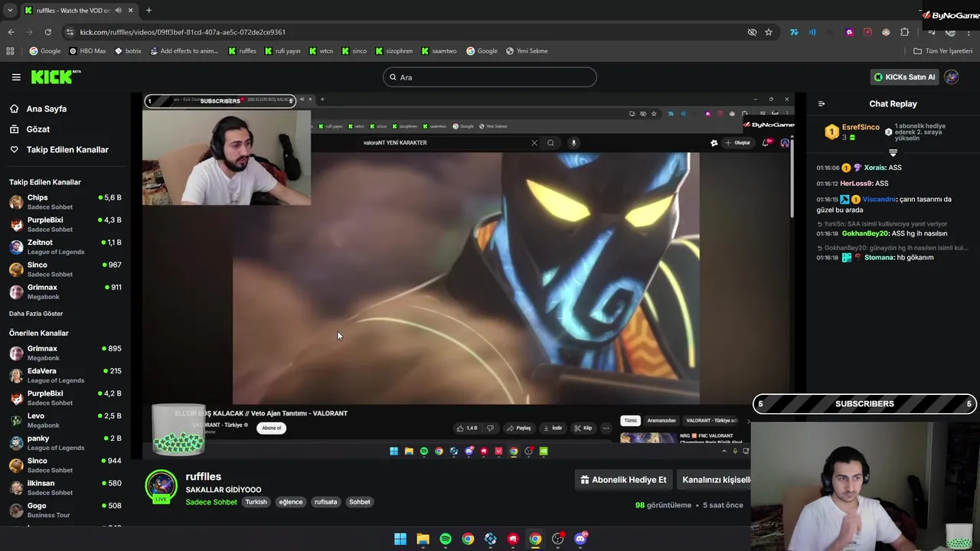Open the wtcn bookmark
Image resolution: width=980 pixels, height=551 pixels.
[x=321, y=51]
